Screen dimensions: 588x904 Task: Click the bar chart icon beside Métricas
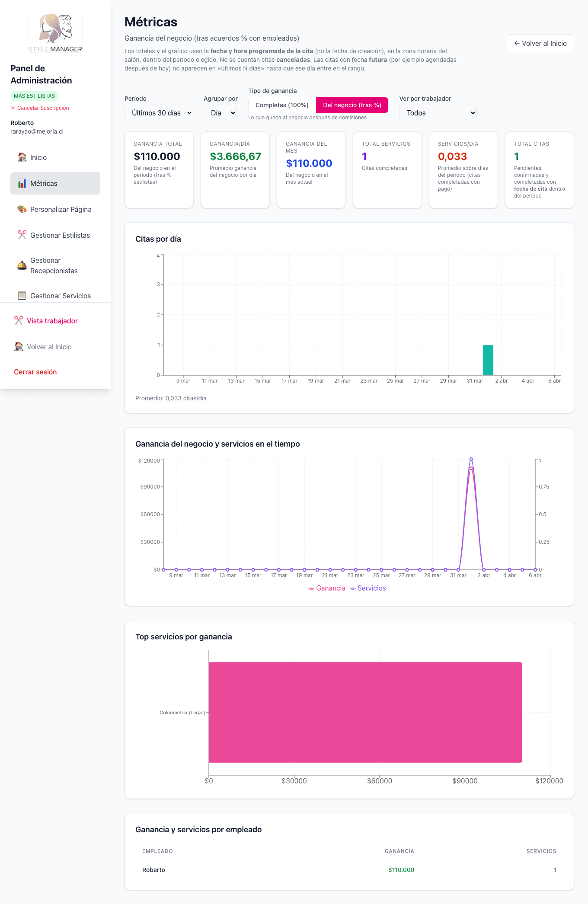click(x=22, y=183)
